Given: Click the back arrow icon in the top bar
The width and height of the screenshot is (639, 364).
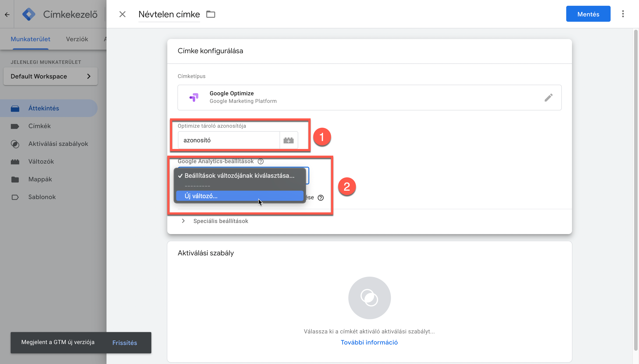Looking at the screenshot, I should pyautogui.click(x=7, y=14).
